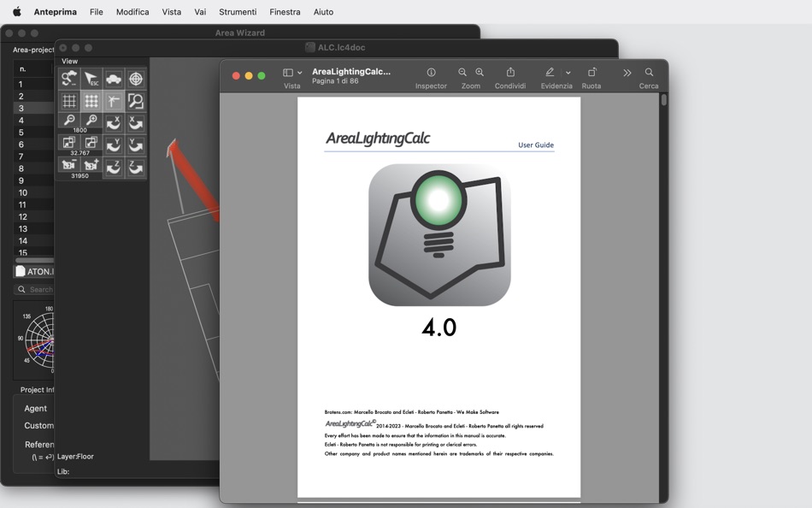Click the zoom in magnifier above 1800
This screenshot has height=508, width=812.
coord(91,121)
